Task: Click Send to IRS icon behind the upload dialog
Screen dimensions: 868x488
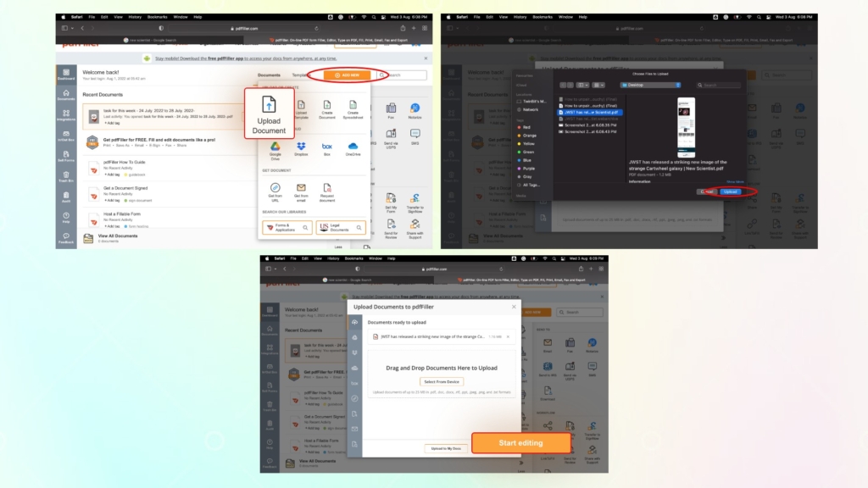Action: pos(548,369)
